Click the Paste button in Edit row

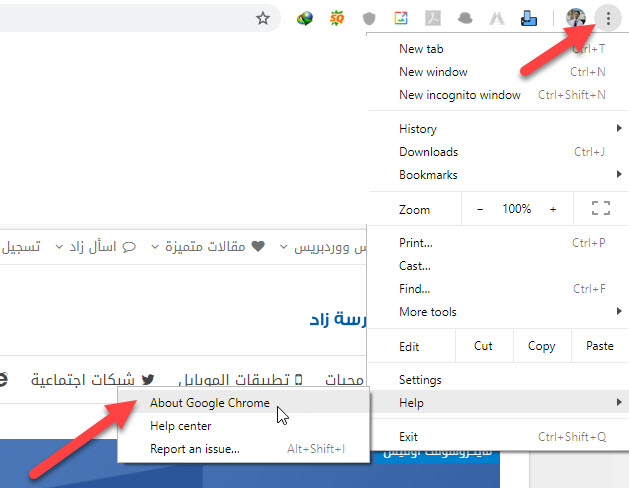[x=600, y=346]
